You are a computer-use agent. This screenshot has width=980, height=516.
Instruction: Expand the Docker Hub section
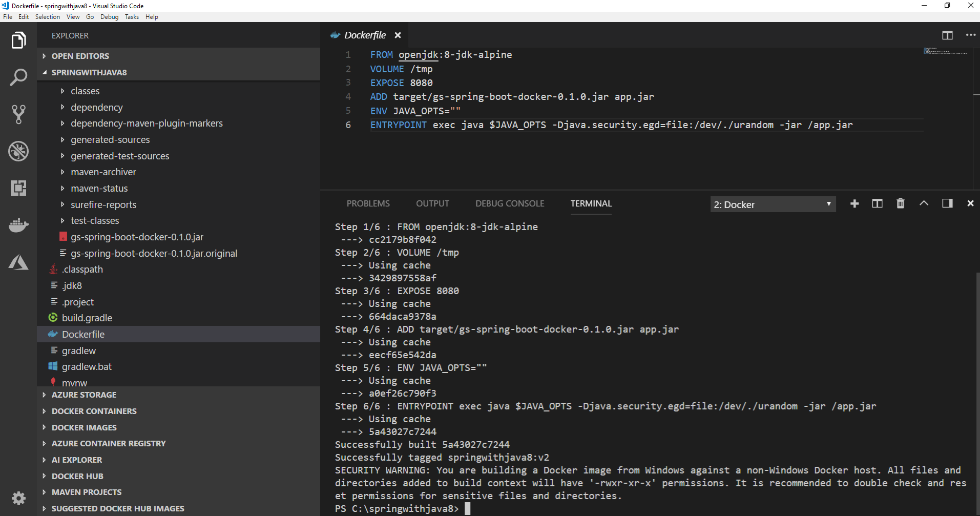click(x=178, y=476)
